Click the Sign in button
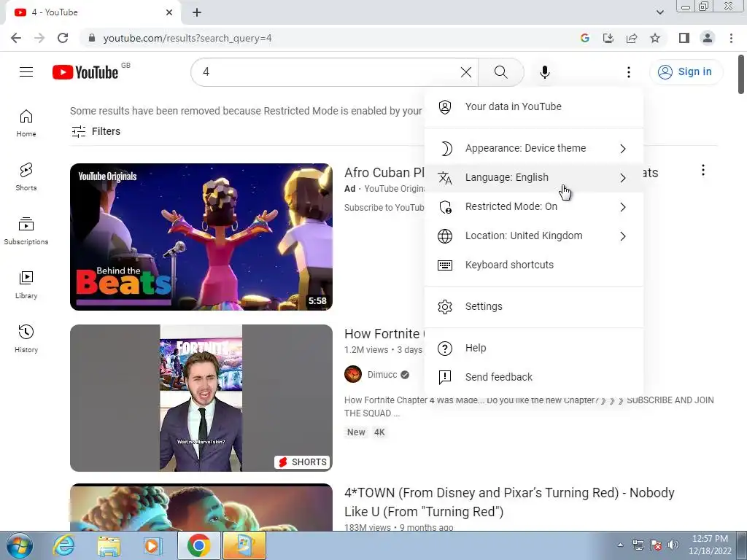The width and height of the screenshot is (747, 560). click(686, 72)
